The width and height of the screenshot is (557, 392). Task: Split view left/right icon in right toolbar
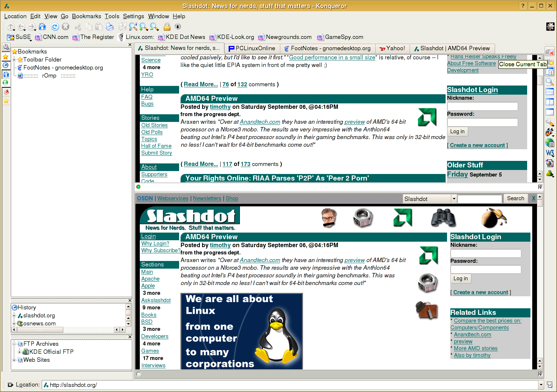coord(550,102)
